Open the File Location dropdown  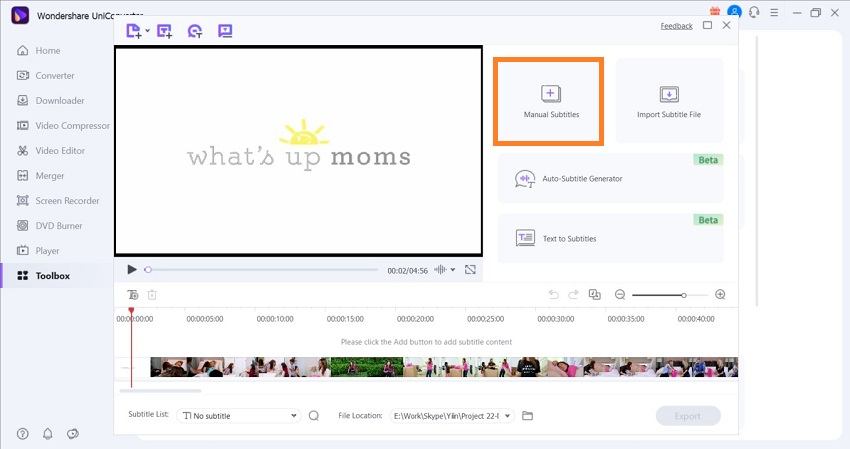pos(452,415)
